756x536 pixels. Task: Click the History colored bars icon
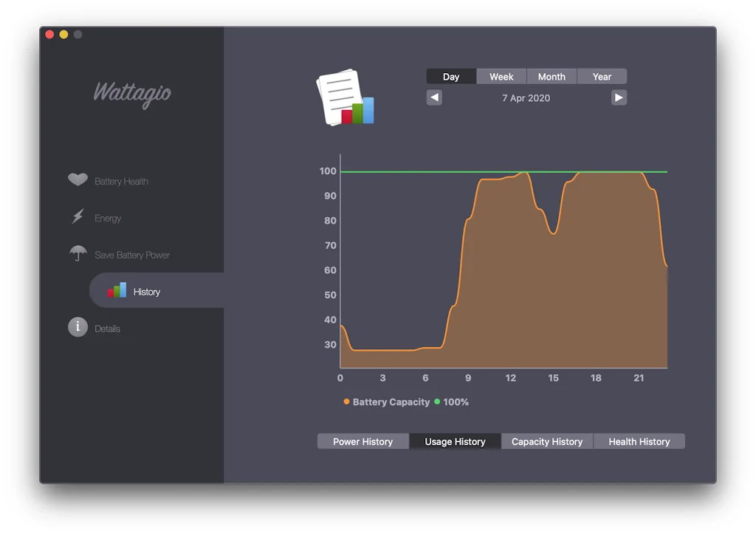[x=116, y=291]
